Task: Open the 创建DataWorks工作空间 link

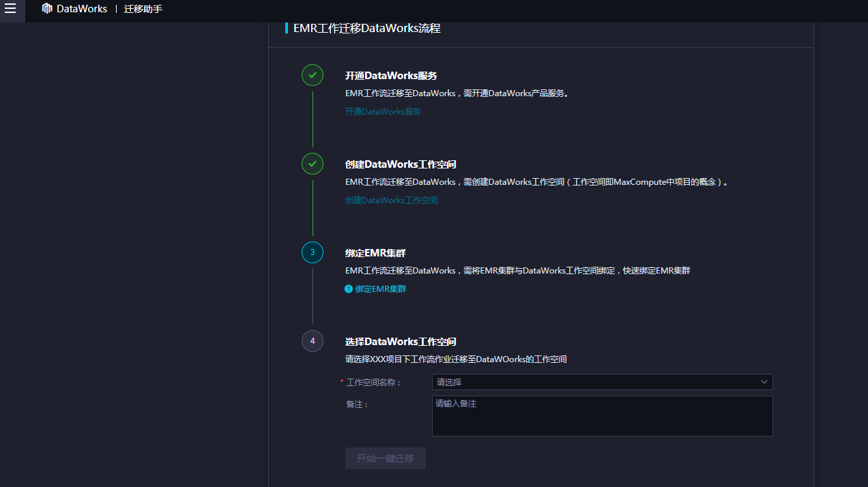Action: [391, 201]
